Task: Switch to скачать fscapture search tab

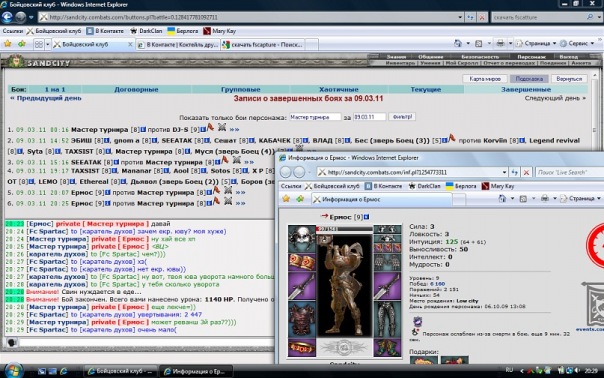Action: pos(263,45)
